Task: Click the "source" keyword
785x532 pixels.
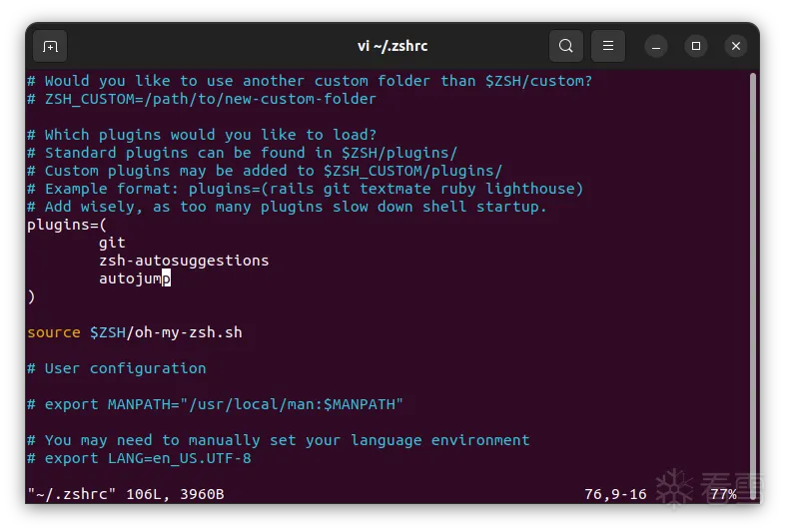Action: pyautogui.click(x=54, y=332)
